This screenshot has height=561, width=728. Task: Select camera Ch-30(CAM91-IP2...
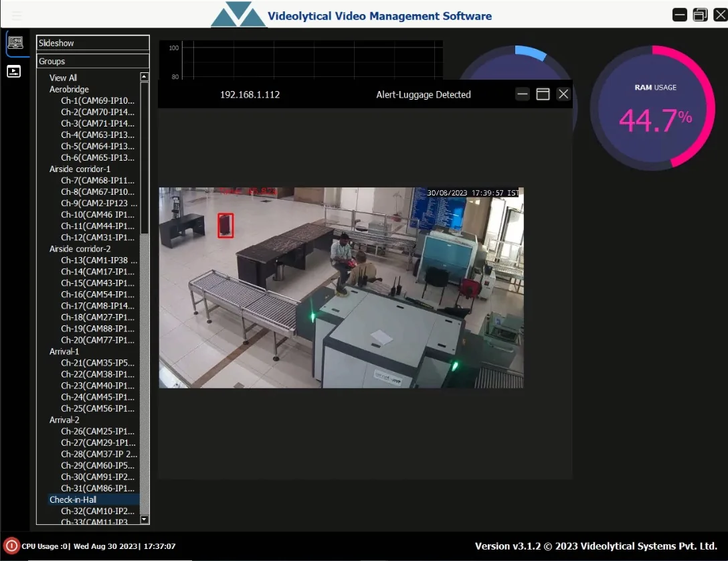(98, 477)
